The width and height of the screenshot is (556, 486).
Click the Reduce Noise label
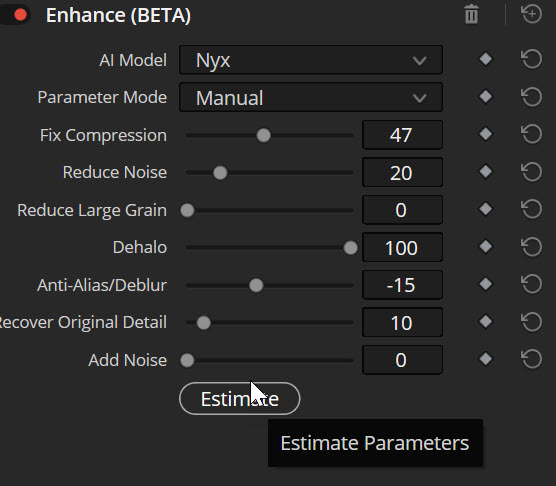coord(115,172)
